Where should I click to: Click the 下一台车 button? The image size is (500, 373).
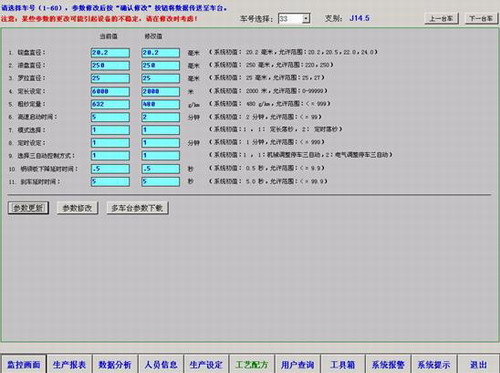click(x=481, y=18)
